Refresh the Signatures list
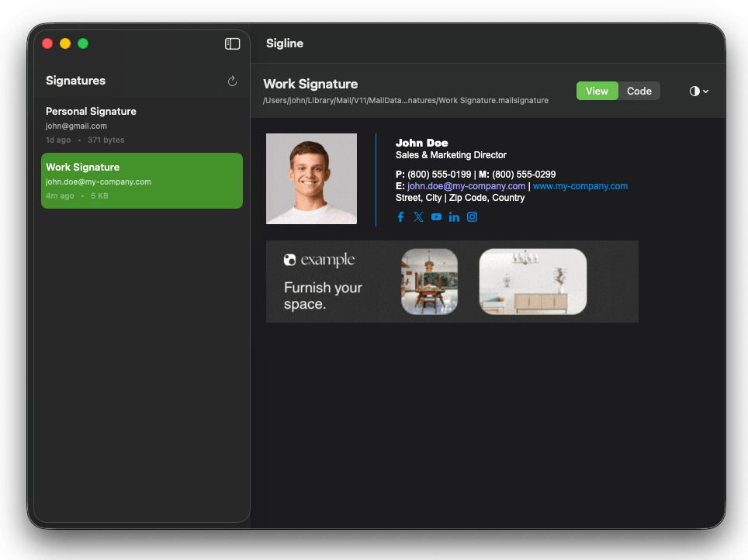Image resolution: width=748 pixels, height=560 pixels. tap(232, 81)
